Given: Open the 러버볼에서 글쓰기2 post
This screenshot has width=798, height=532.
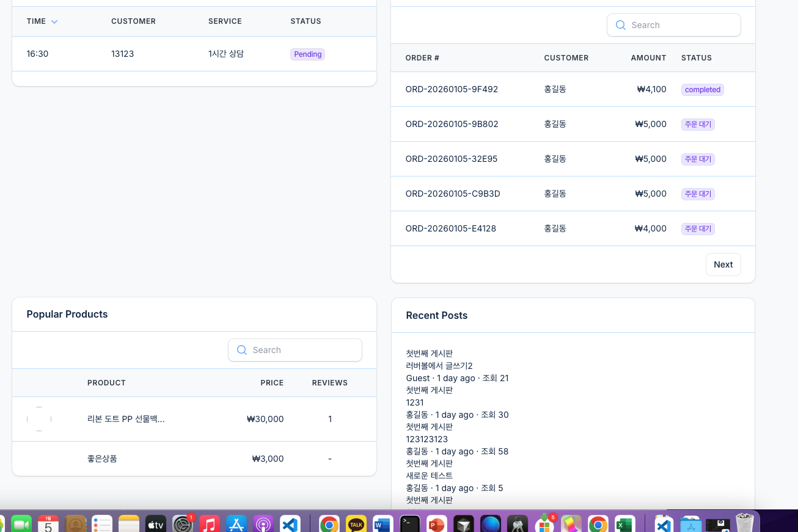Looking at the screenshot, I should [439, 366].
